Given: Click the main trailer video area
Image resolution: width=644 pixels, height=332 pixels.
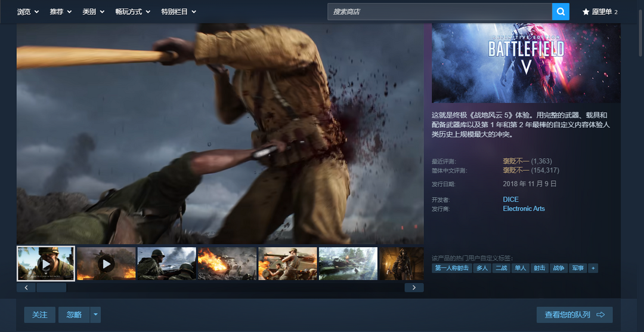Looking at the screenshot, I should 220,134.
